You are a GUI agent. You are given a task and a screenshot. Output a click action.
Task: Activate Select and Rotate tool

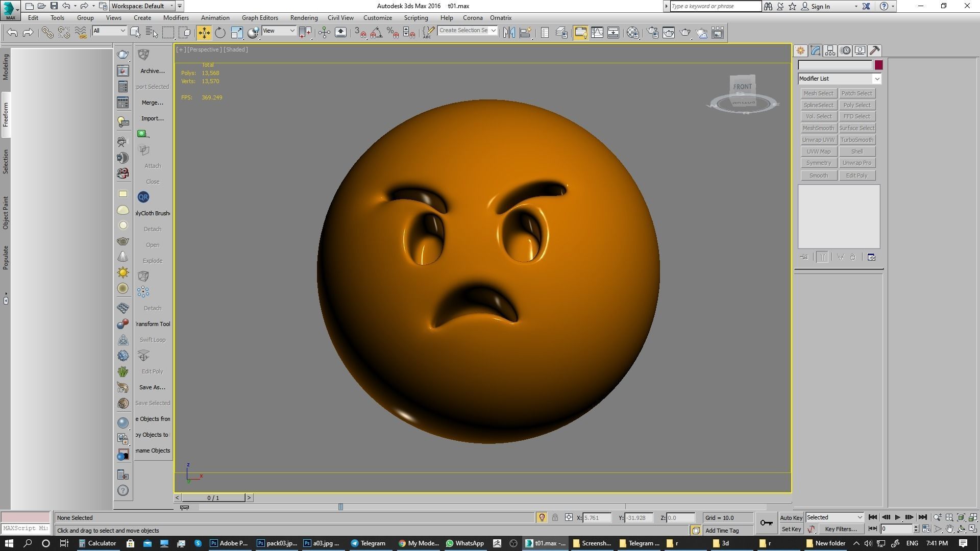coord(220,33)
